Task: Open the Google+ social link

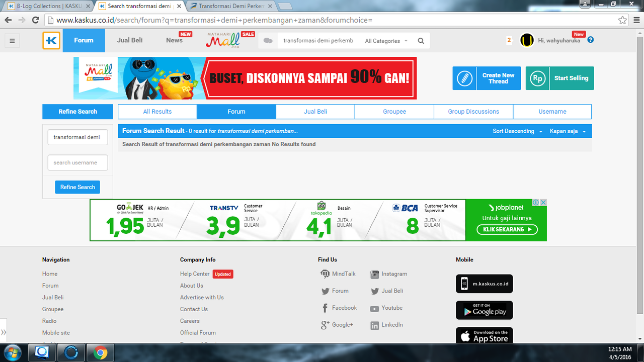Action: (x=337, y=325)
